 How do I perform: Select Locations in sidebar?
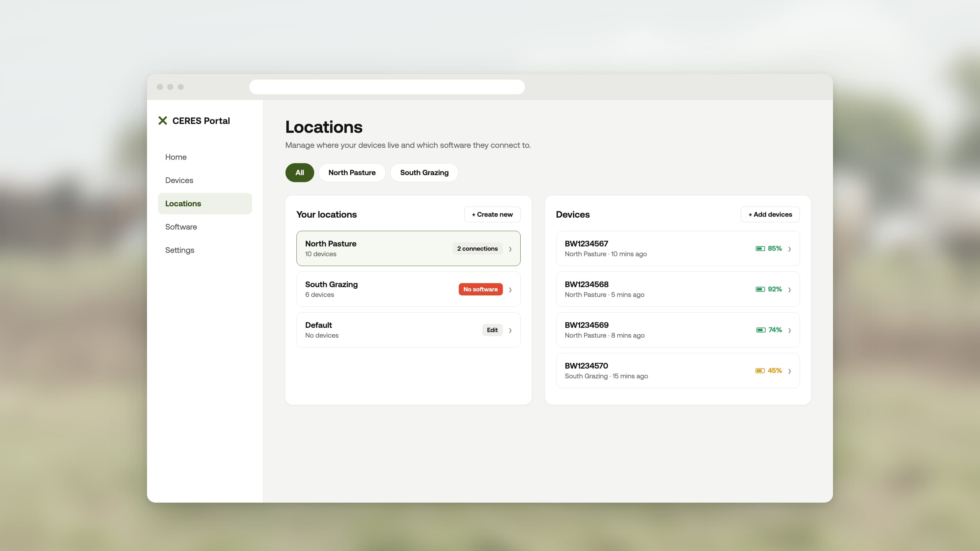(x=205, y=204)
